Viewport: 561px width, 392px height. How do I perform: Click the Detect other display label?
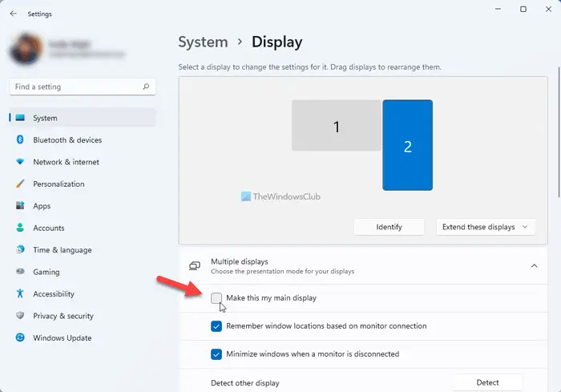coord(245,383)
